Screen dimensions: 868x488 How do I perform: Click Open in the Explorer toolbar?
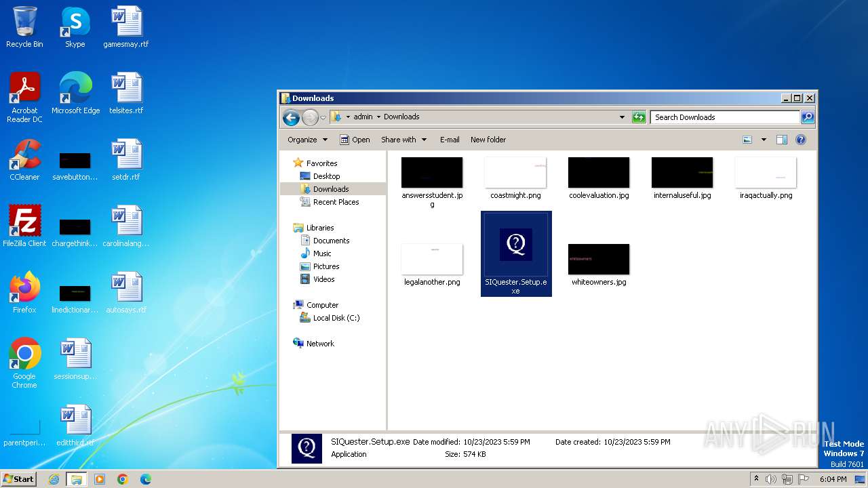pyautogui.click(x=355, y=140)
